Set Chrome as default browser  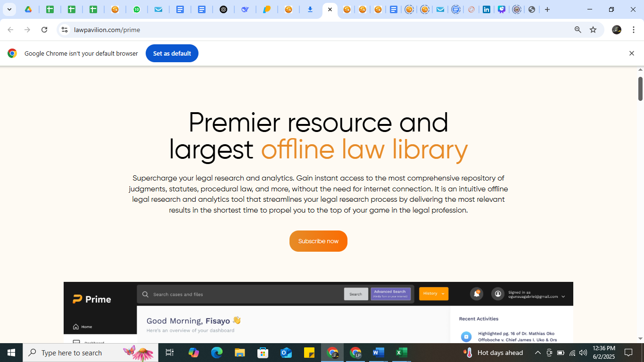pos(172,53)
